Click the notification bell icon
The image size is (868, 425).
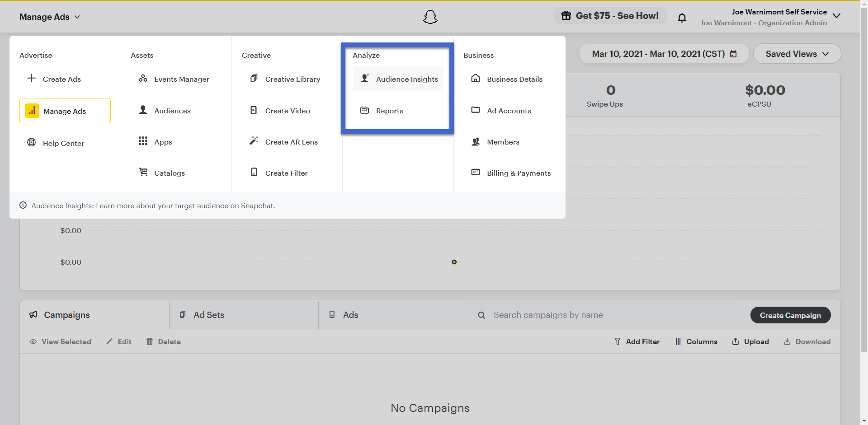682,18
